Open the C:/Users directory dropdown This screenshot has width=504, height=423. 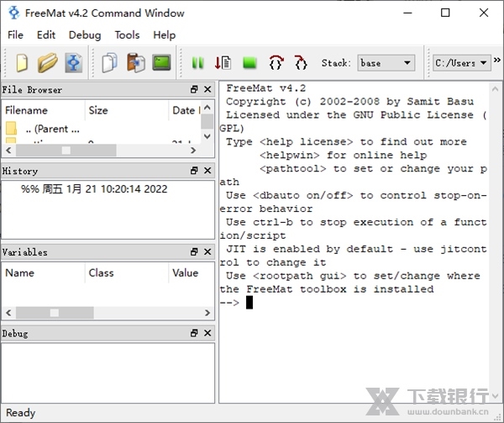(460, 63)
